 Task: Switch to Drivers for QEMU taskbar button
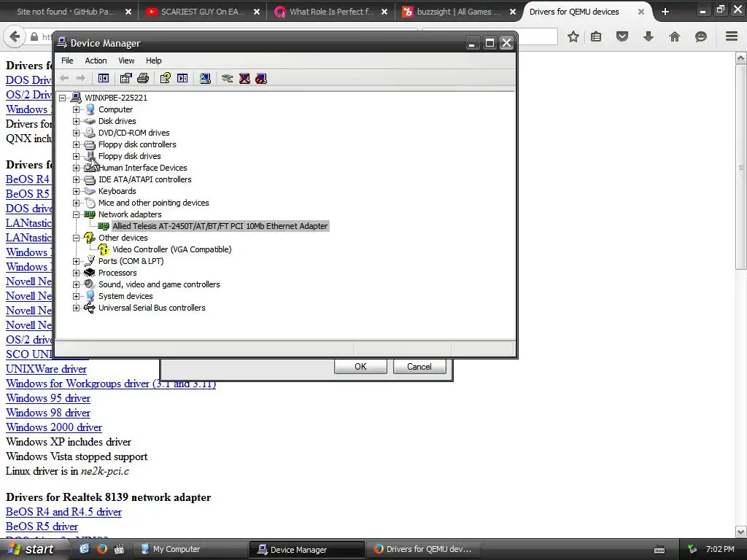(x=422, y=549)
